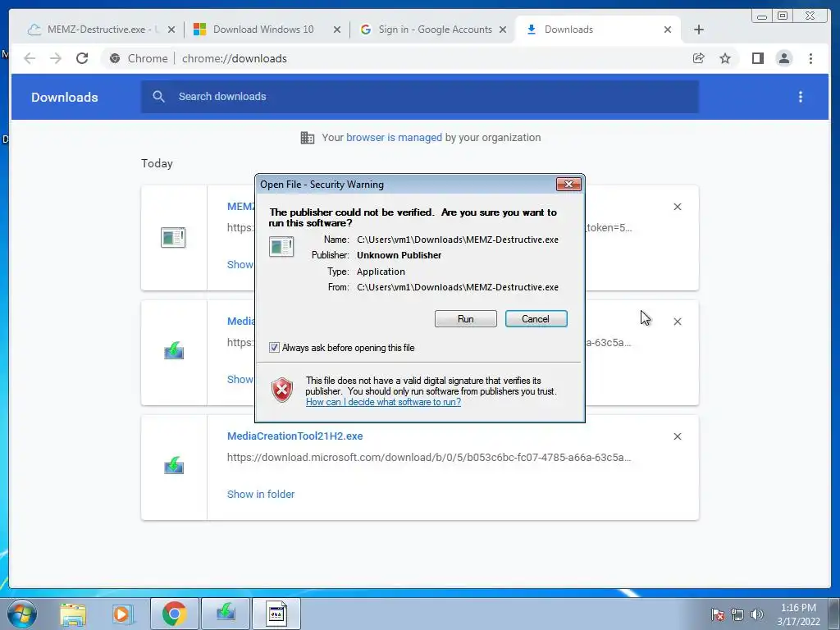Reload the downloads page
Screen dimensions: 840x630
(x=82, y=58)
